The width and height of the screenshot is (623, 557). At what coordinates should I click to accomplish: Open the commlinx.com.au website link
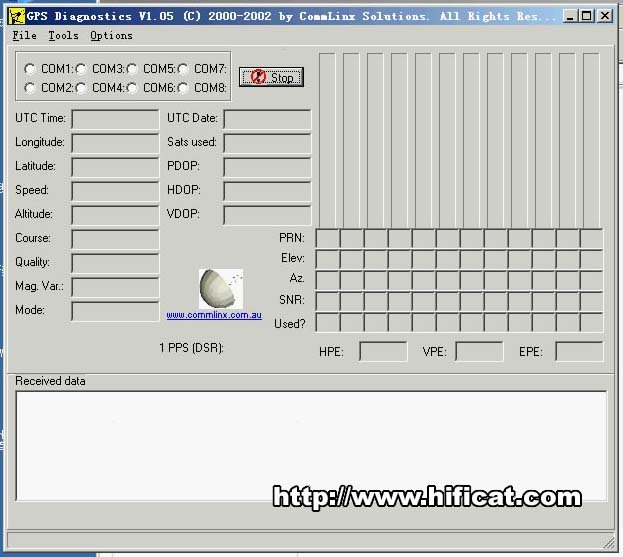point(214,315)
